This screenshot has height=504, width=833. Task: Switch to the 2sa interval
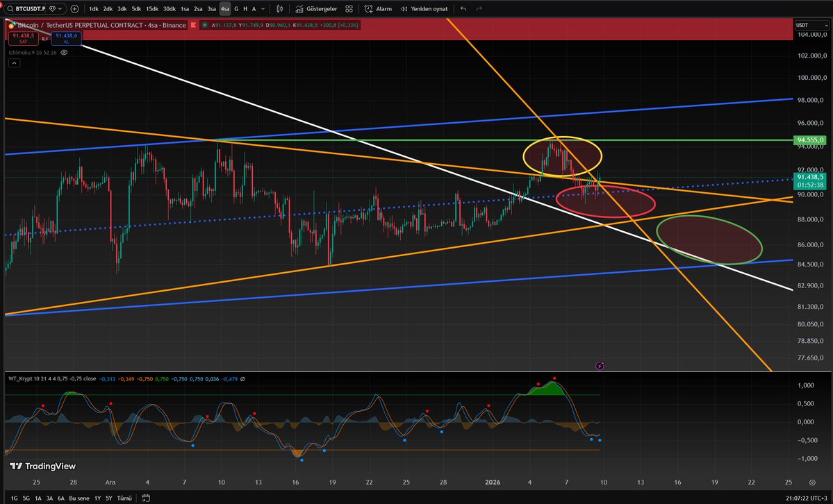pos(198,9)
